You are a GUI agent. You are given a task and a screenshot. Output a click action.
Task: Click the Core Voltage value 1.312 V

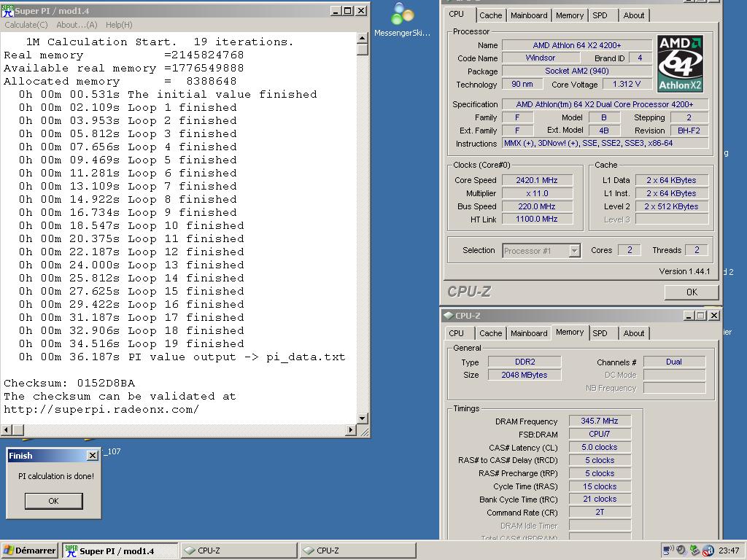point(627,84)
